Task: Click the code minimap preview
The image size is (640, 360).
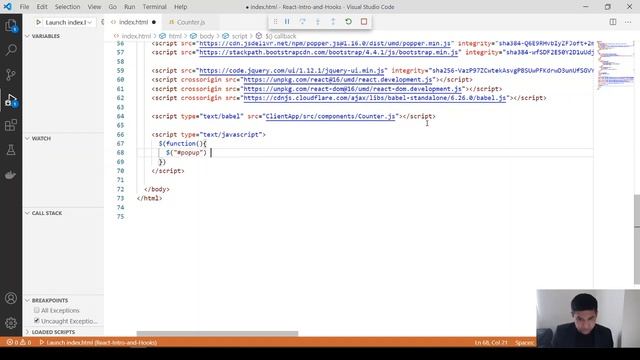Action: coord(616,64)
